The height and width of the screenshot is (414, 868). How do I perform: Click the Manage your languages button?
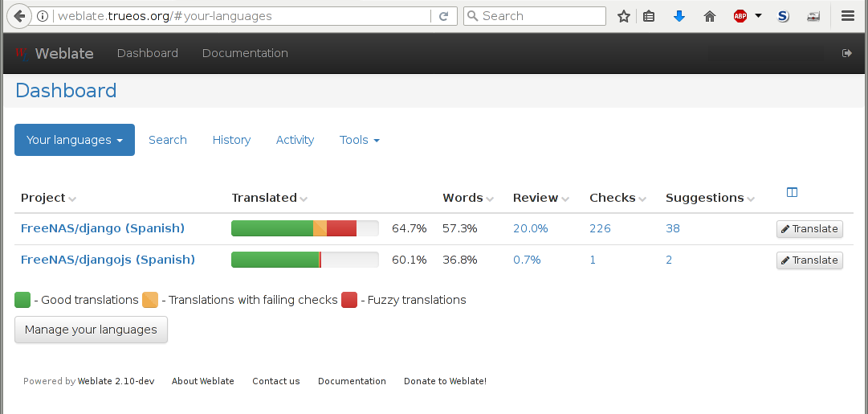pyautogui.click(x=91, y=330)
